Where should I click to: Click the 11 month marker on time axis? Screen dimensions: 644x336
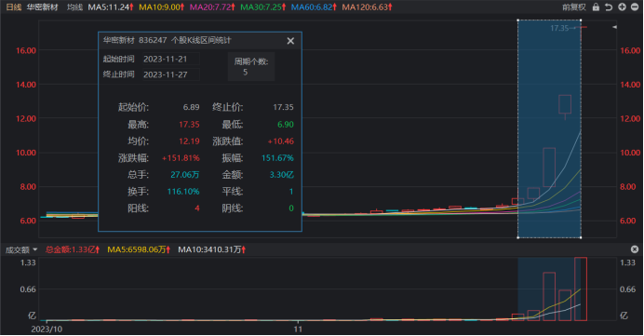point(298,329)
